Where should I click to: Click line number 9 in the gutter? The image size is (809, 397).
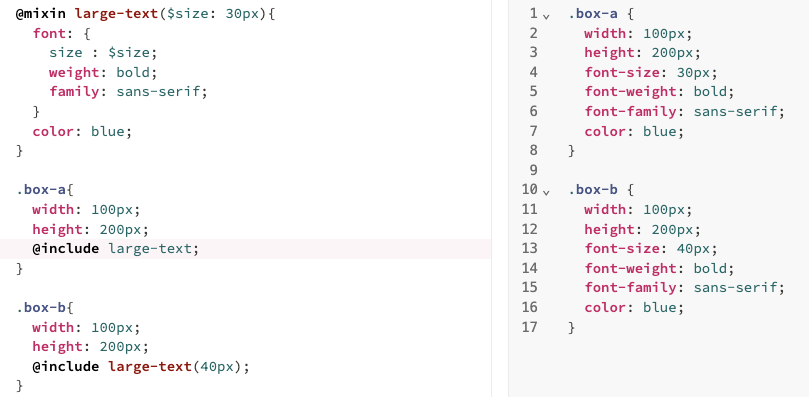click(533, 170)
